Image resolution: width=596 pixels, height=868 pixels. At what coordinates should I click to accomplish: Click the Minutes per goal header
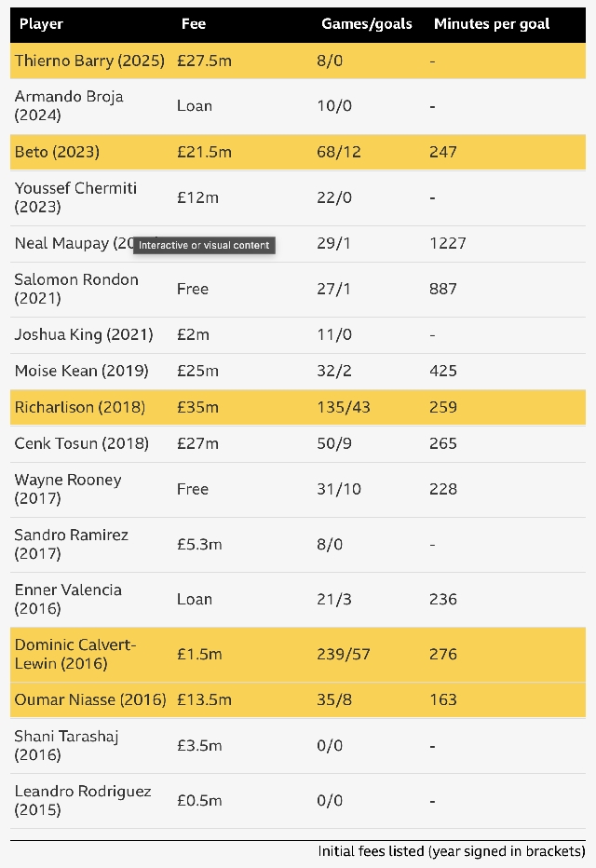492,23
